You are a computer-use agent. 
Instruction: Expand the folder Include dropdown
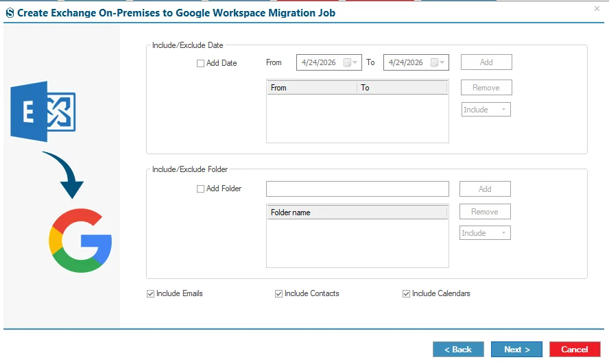tap(485, 233)
